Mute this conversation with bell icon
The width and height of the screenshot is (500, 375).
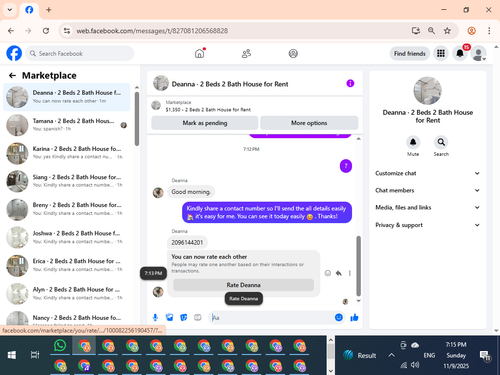click(x=413, y=142)
